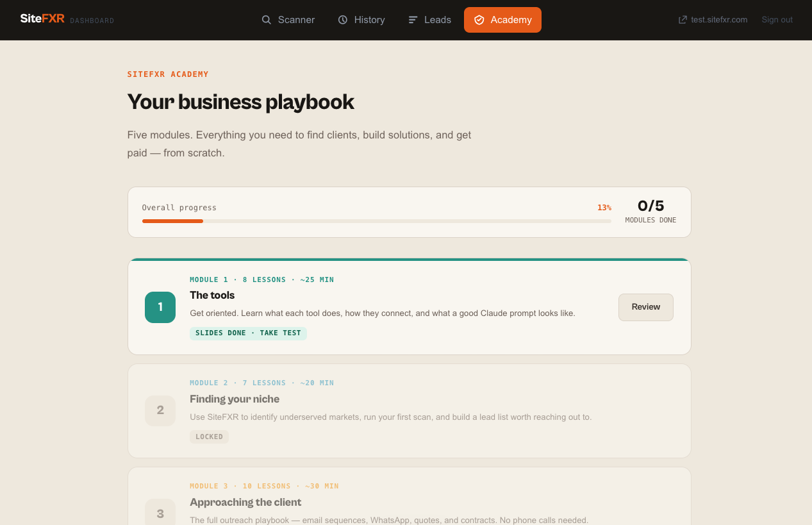
Task: Click the grey module 3 number badge
Action: pos(160,513)
